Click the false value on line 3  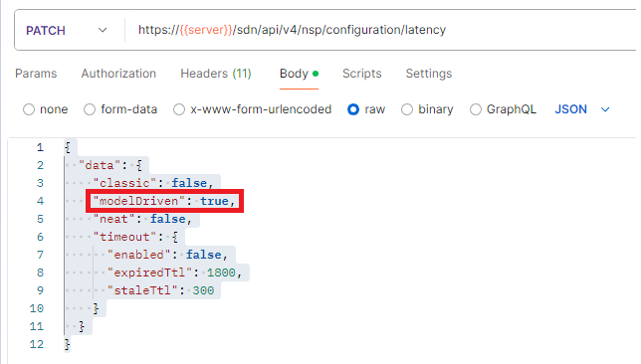click(x=189, y=183)
